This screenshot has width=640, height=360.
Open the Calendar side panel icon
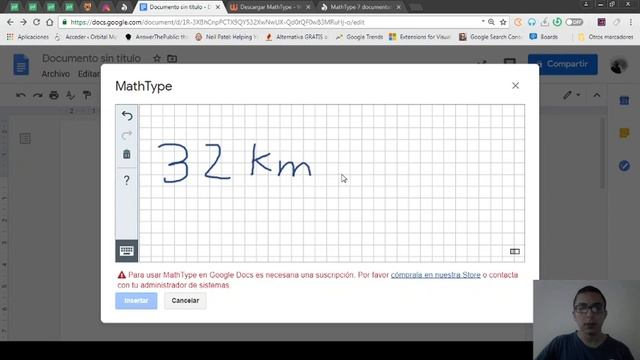click(x=624, y=100)
